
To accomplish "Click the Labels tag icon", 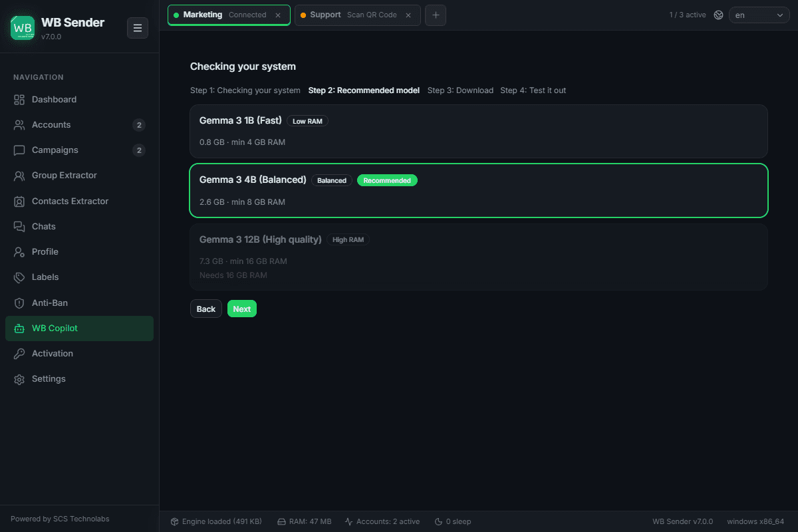I will (x=19, y=277).
